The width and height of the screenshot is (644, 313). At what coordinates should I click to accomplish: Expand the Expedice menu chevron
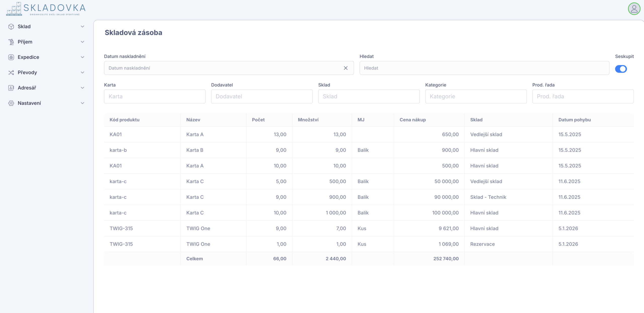click(x=82, y=57)
